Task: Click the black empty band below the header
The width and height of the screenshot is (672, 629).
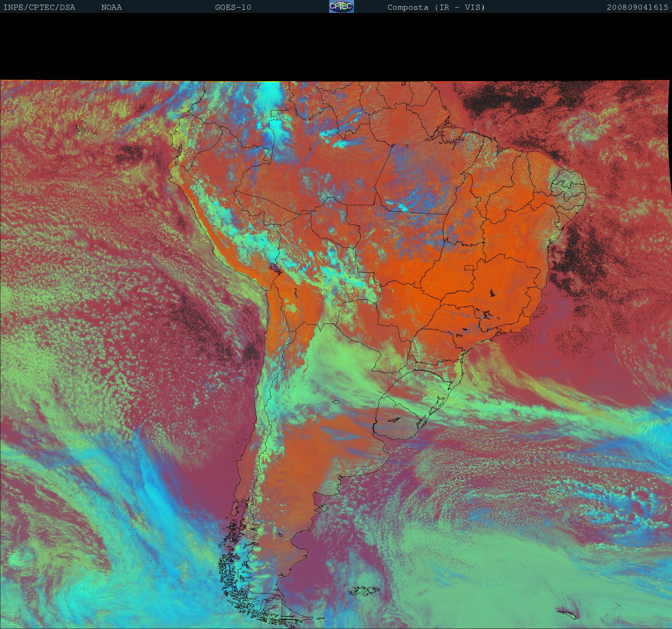Action: click(x=336, y=47)
